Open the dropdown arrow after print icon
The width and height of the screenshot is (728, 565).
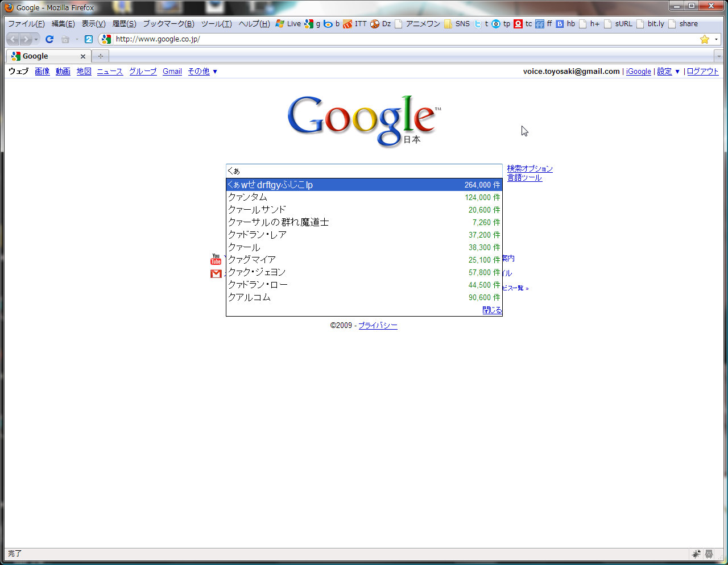tap(77, 39)
